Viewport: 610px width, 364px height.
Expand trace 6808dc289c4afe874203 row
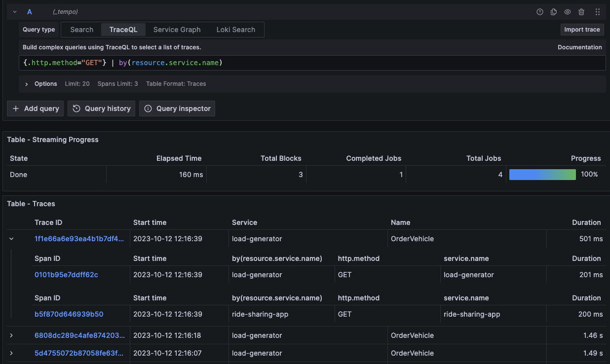[11, 335]
